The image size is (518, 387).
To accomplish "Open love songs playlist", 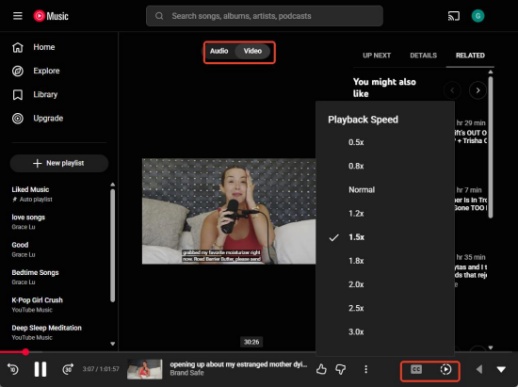I will coord(28,222).
